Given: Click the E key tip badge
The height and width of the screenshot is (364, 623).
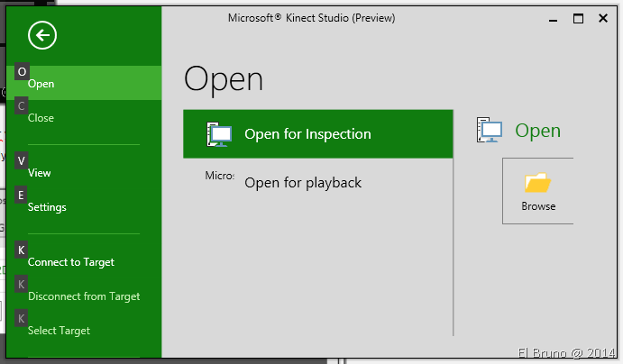Looking at the screenshot, I should 22,195.
